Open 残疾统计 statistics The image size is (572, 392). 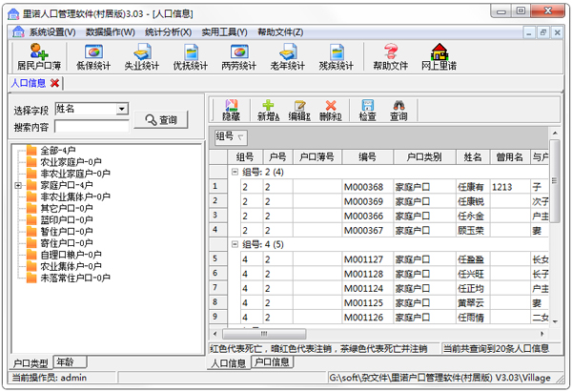(x=336, y=56)
